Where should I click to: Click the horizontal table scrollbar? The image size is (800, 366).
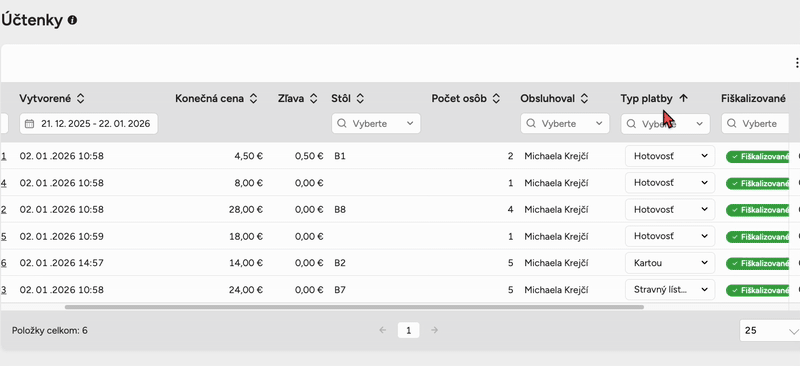point(354,307)
